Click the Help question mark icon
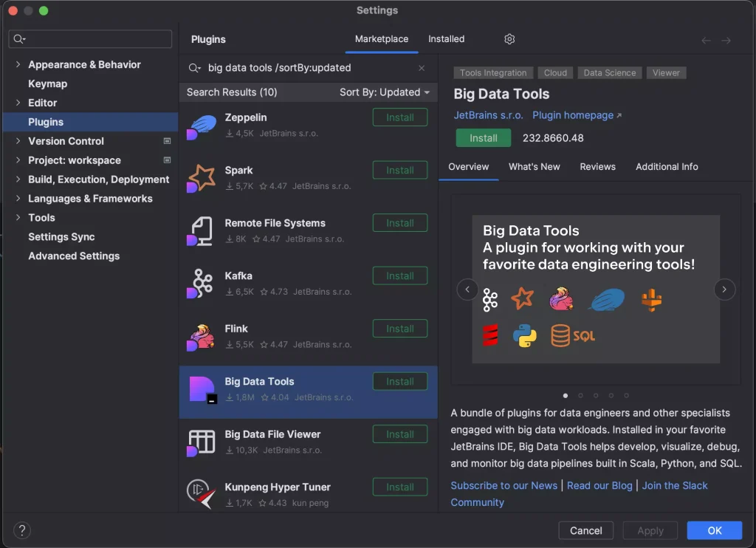756x548 pixels. [x=21, y=530]
